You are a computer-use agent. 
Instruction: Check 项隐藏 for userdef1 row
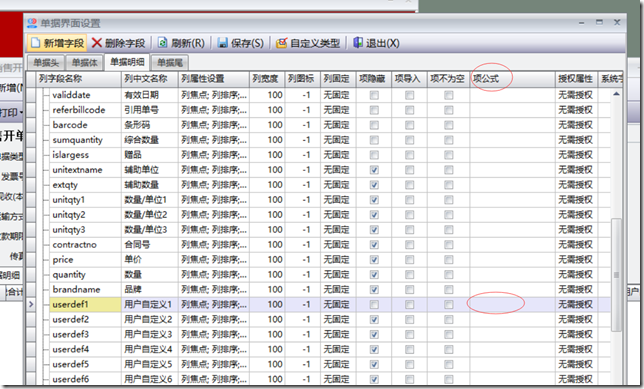tap(374, 304)
